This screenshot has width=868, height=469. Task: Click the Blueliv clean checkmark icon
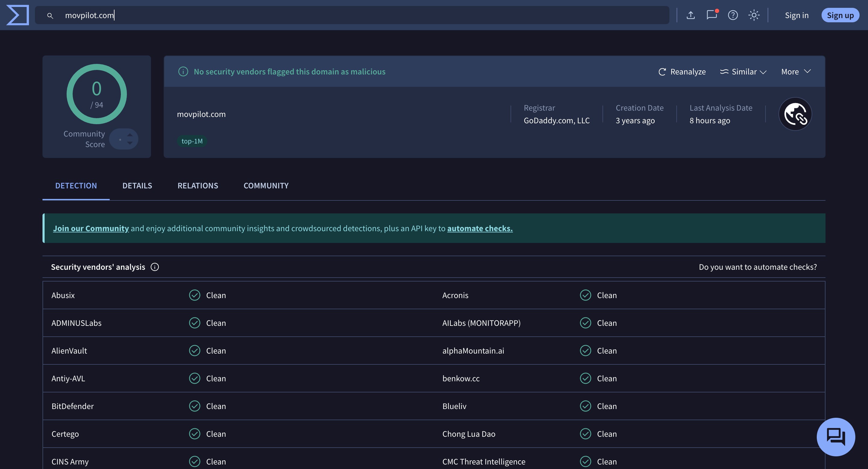(x=585, y=406)
